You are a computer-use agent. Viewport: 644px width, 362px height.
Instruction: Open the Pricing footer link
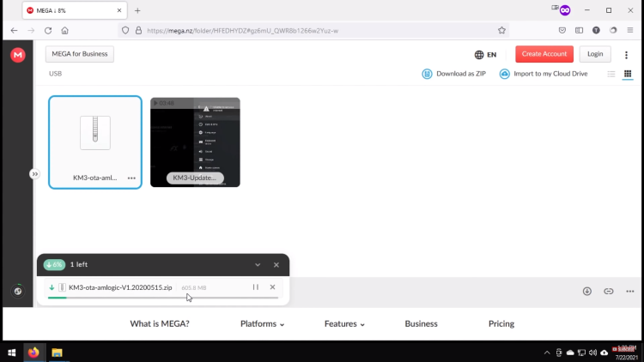[x=501, y=324]
